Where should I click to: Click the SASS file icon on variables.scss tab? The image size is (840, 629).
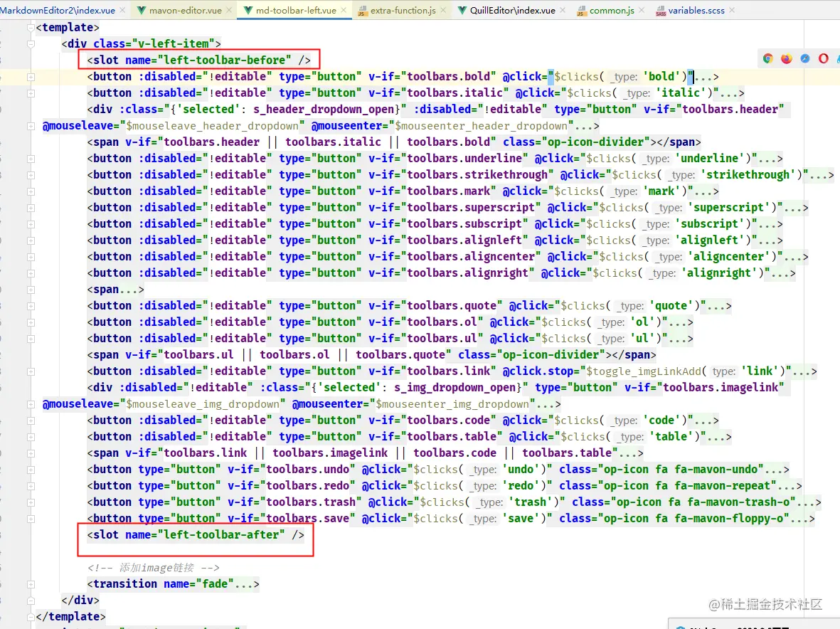coord(661,10)
